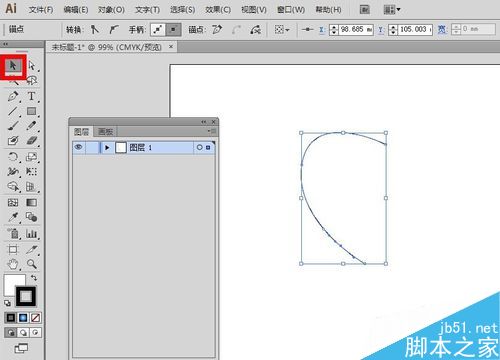Image resolution: width=500 pixels, height=360 pixels.
Task: Open Adobe Bridge from the menu bar
Action: coord(365,10)
